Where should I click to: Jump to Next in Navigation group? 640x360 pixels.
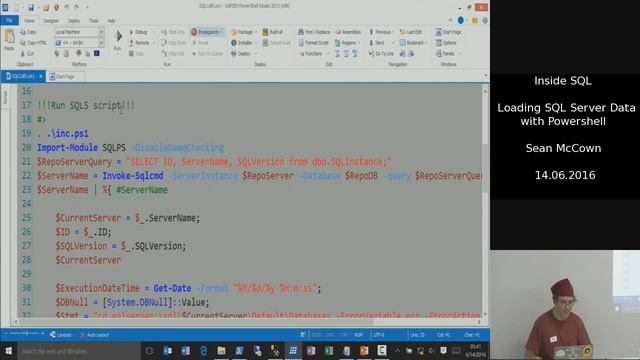(x=376, y=42)
